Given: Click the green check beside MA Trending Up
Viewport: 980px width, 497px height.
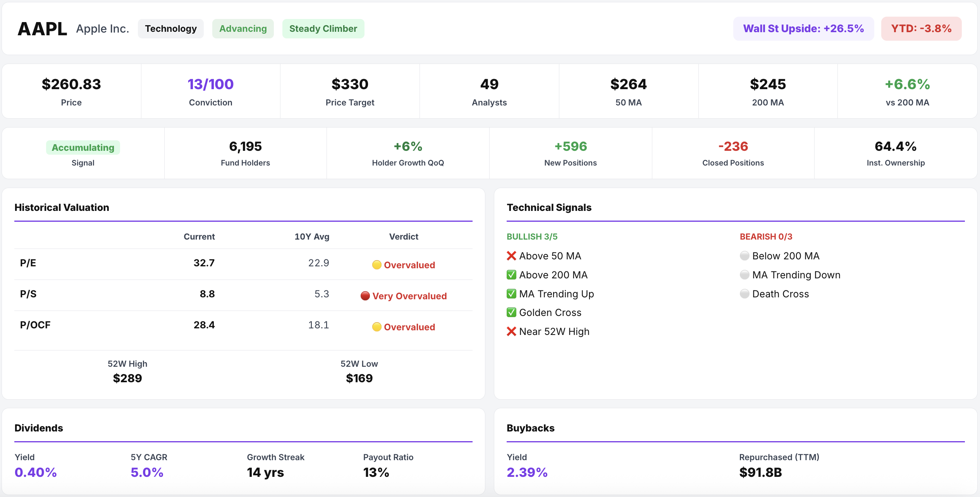Looking at the screenshot, I should pos(511,294).
